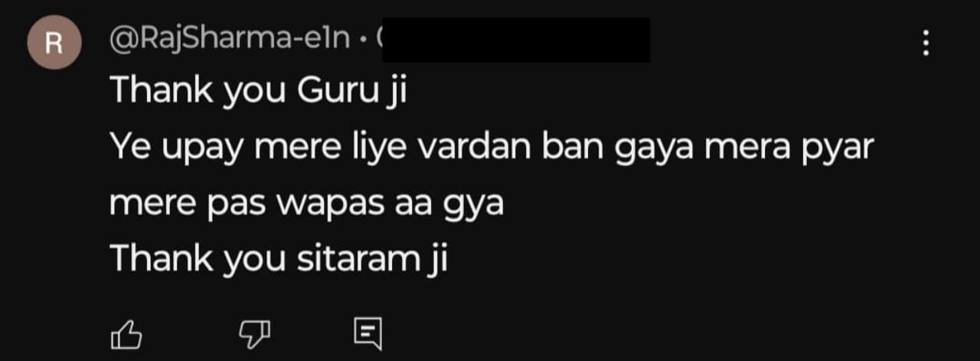This screenshot has width=980, height=361.
Task: Click the word 'sitaram' in the last line
Action: [x=355, y=259]
